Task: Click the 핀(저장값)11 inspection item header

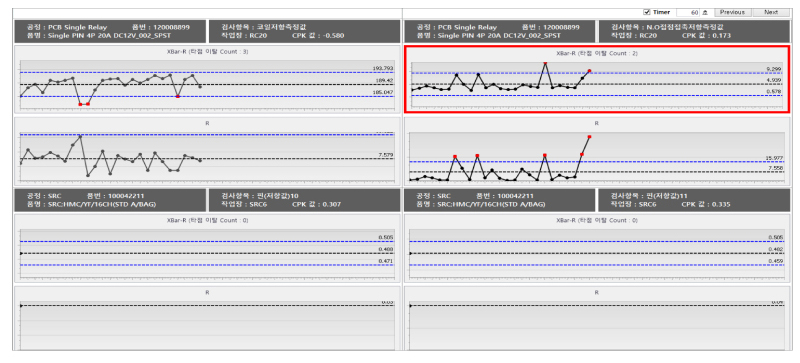Action: point(649,196)
